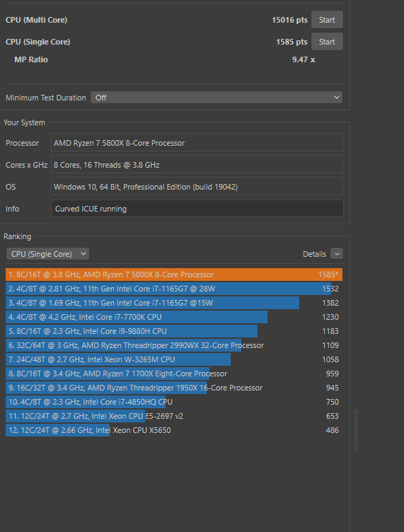The image size is (404, 532).
Task: Click the Processor field showing AMD Ryzen 7 5800X
Action: (197, 142)
